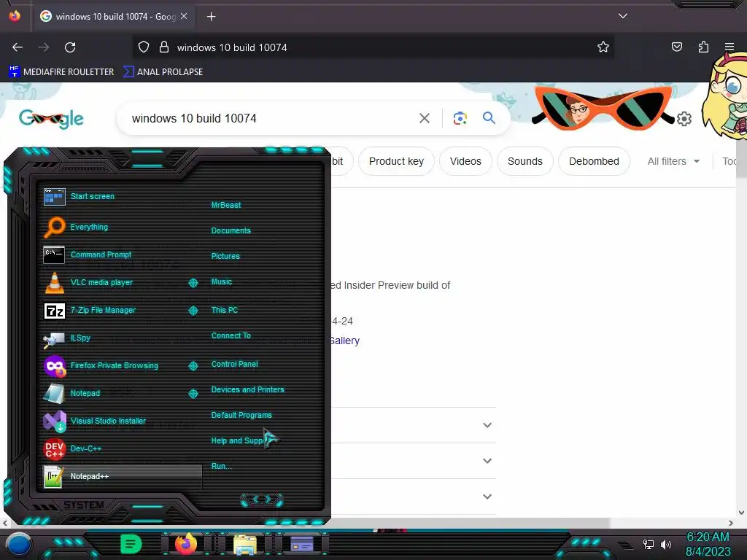Open Documents from start menu
Screen dimensions: 747x560
point(231,230)
